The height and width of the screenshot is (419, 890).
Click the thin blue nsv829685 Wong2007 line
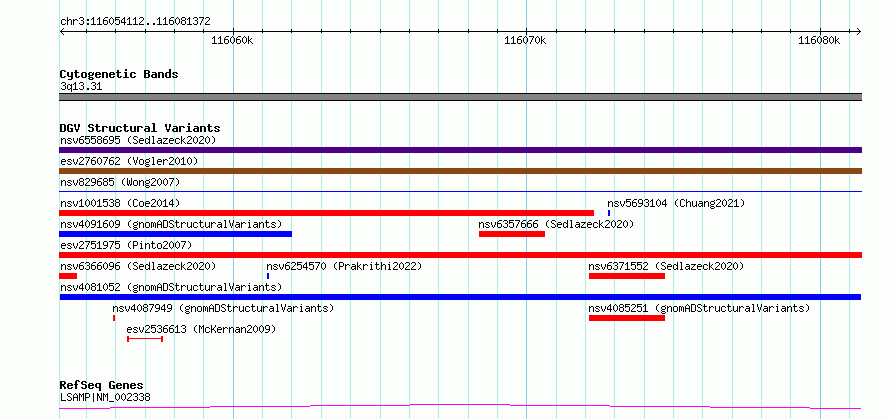tap(460, 191)
